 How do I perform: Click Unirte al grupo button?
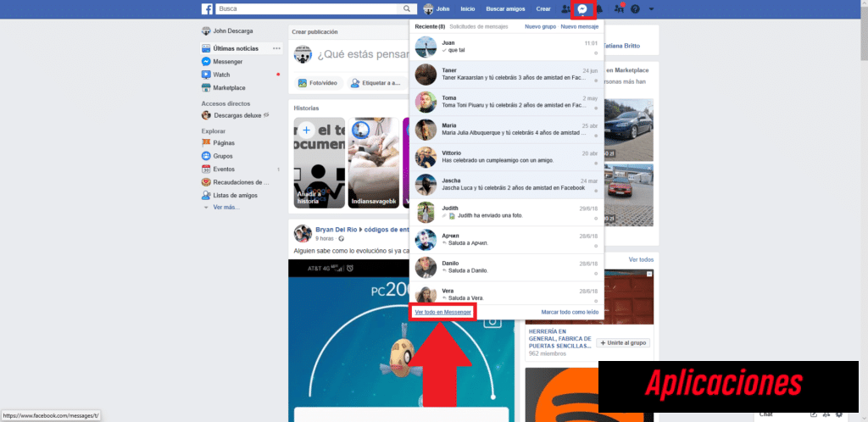623,343
